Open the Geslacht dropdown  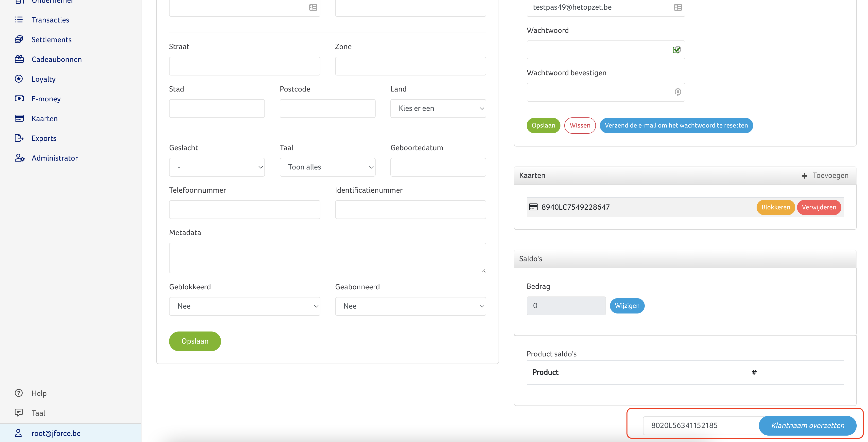(217, 167)
